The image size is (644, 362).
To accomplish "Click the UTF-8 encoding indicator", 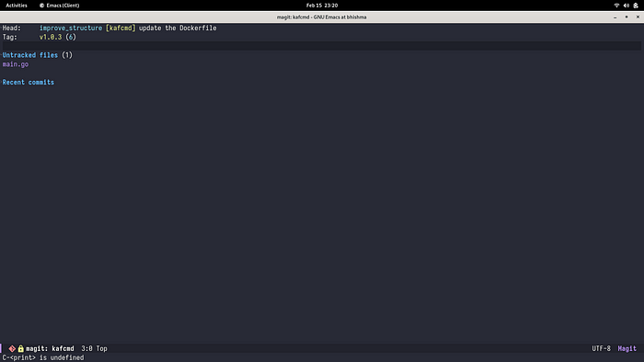I will (x=601, y=348).
